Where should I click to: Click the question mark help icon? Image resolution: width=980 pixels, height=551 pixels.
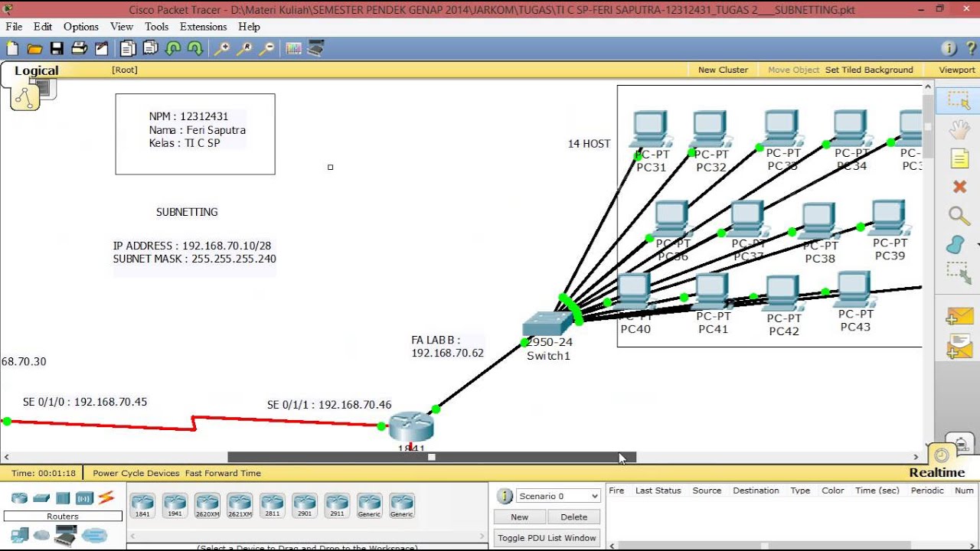click(x=971, y=48)
